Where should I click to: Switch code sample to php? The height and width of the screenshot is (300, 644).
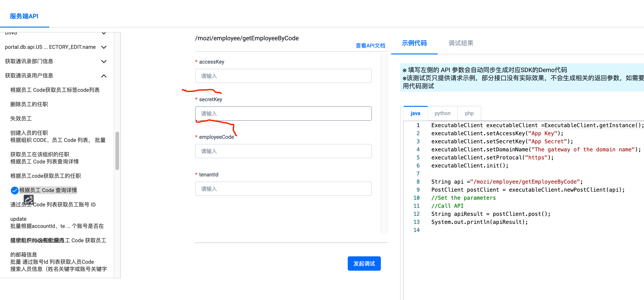click(x=469, y=113)
